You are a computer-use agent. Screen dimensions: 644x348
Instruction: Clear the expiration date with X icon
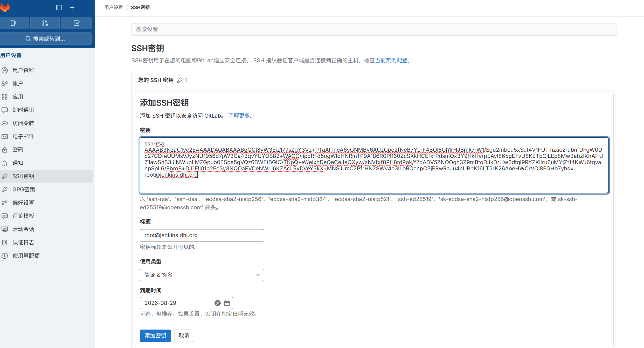(x=217, y=303)
